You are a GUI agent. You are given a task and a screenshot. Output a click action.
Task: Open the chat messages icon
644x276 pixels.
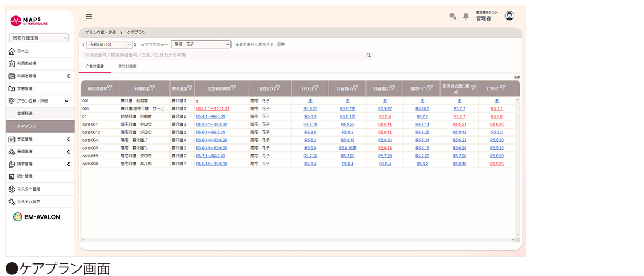click(453, 17)
